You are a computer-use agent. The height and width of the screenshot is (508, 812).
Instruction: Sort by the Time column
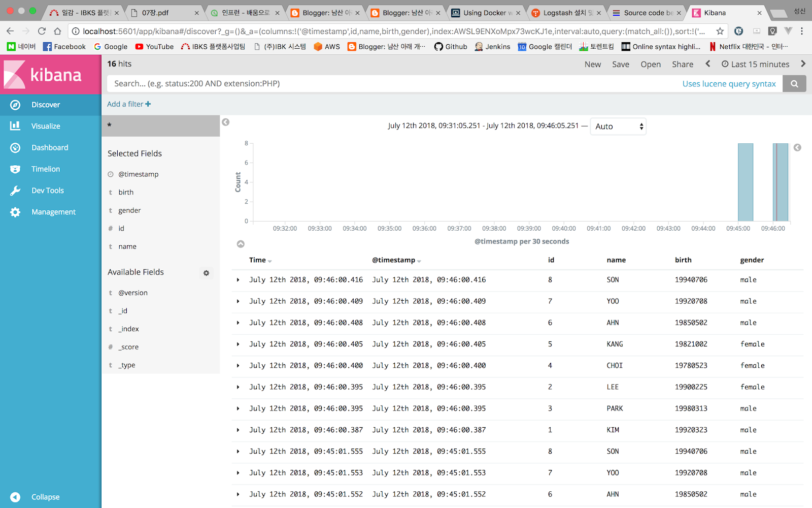(x=260, y=260)
